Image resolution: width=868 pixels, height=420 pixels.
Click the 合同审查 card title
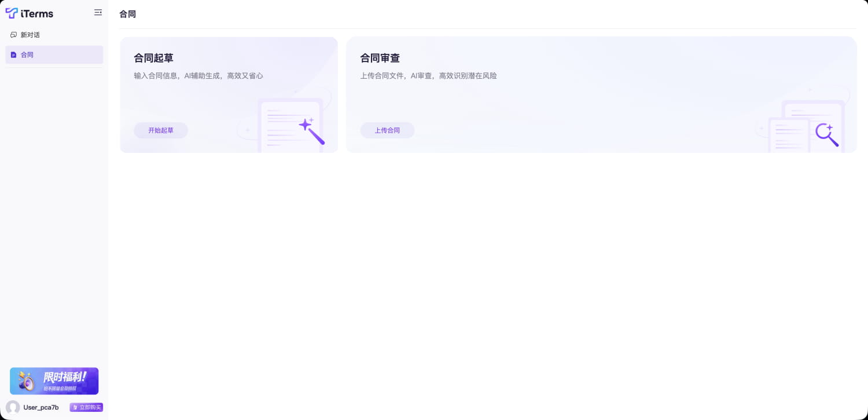[x=380, y=58]
